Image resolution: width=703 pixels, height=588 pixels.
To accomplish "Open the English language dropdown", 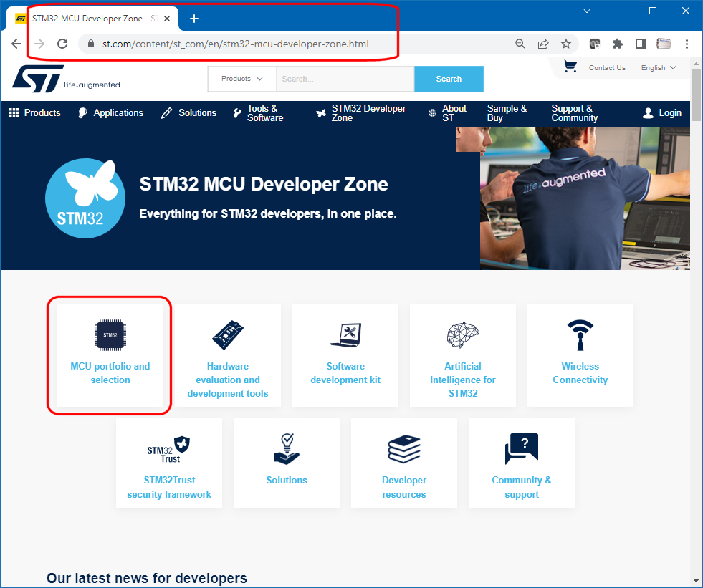I will pyautogui.click(x=658, y=67).
